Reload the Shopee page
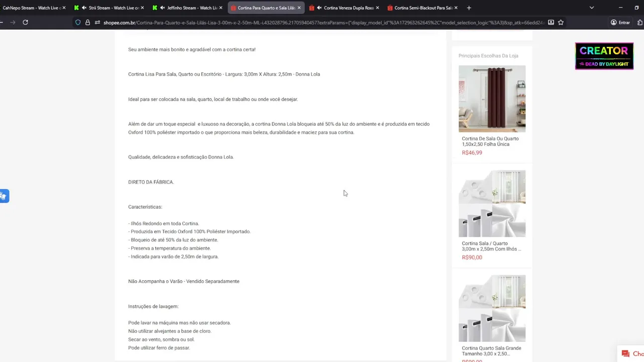This screenshot has height=362, width=644. [25, 22]
